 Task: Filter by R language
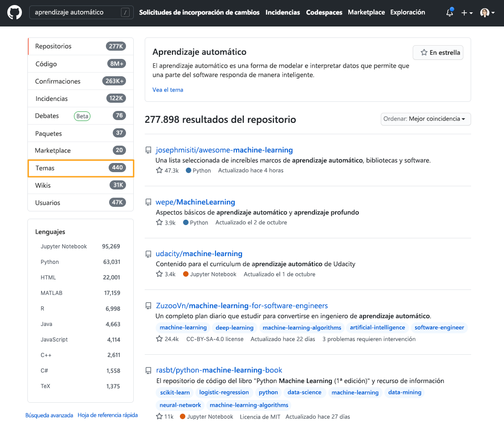[x=80, y=309]
